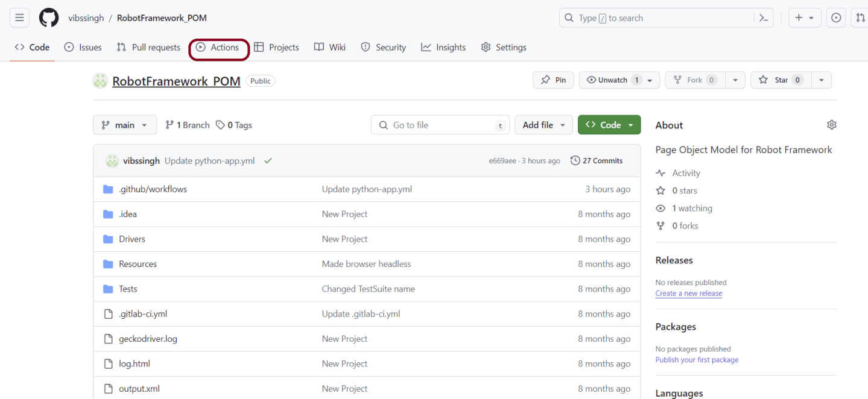This screenshot has height=399, width=868.
Task: Go to GitHub home via Octocat logo
Action: point(49,18)
